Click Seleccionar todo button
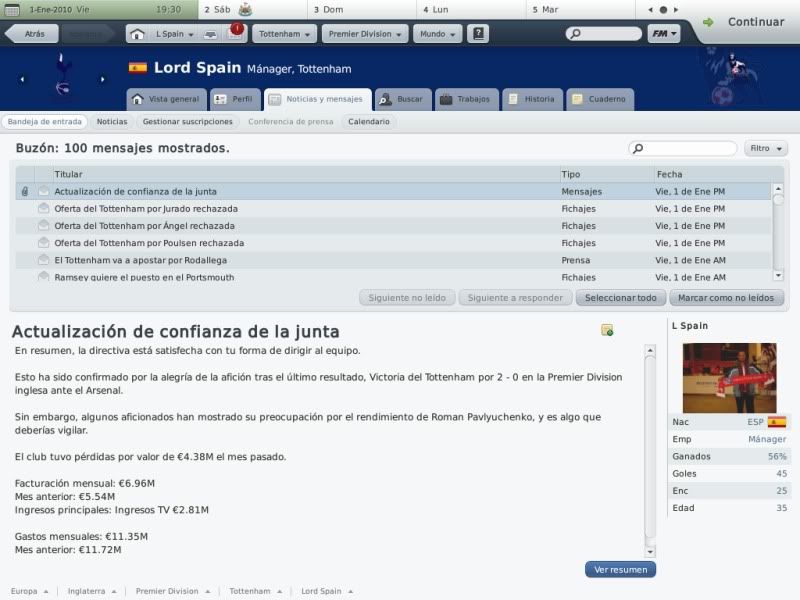800x600 pixels. (x=620, y=297)
